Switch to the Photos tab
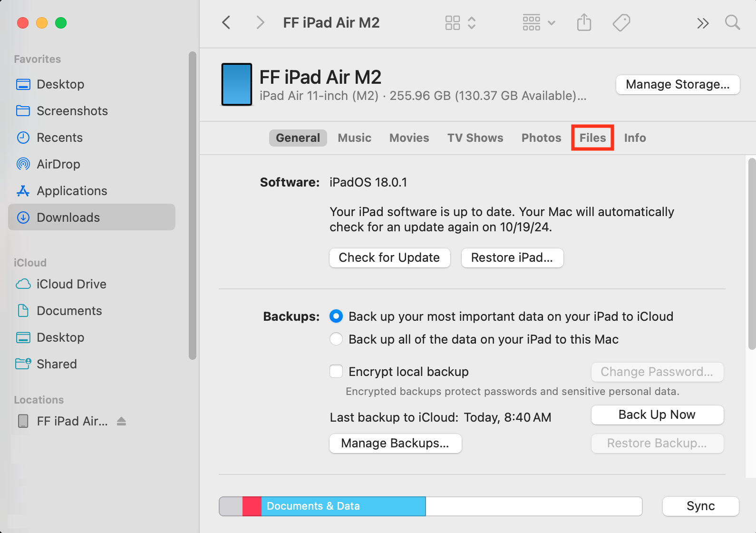The height and width of the screenshot is (533, 756). point(541,138)
